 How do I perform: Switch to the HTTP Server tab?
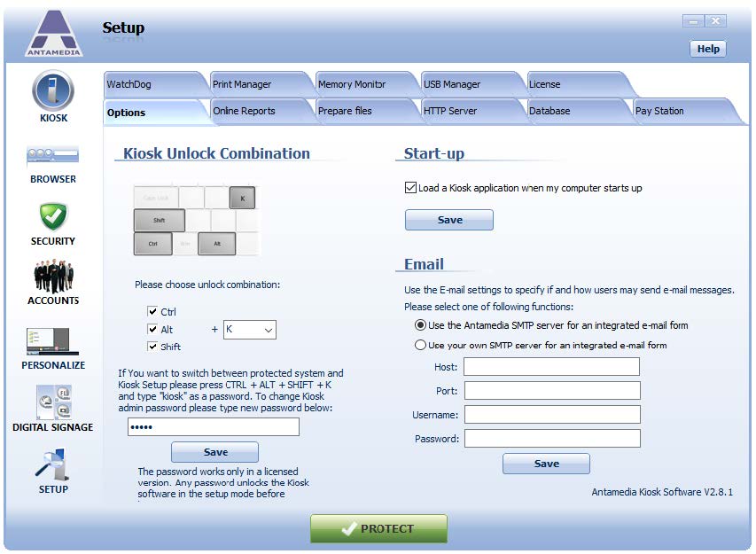click(471, 112)
